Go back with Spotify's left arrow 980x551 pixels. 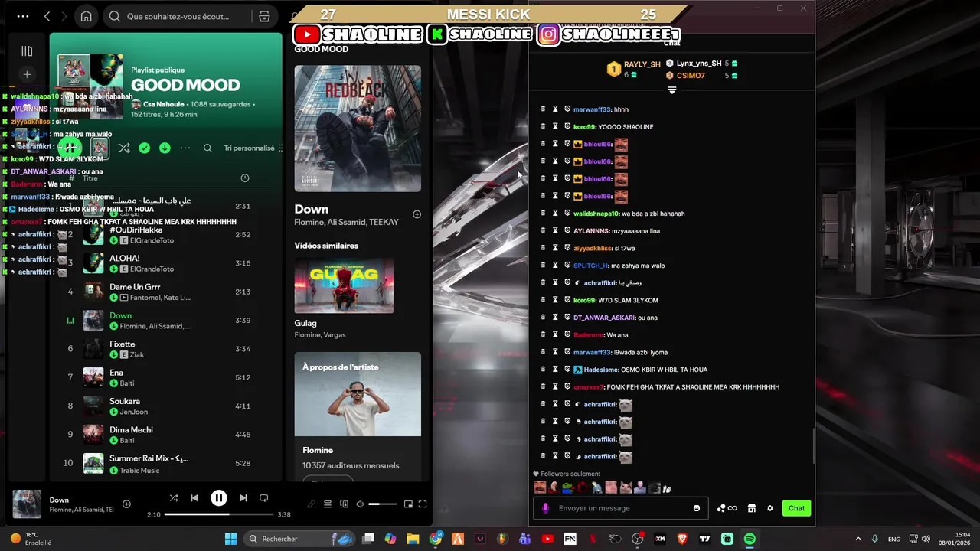pyautogui.click(x=47, y=16)
